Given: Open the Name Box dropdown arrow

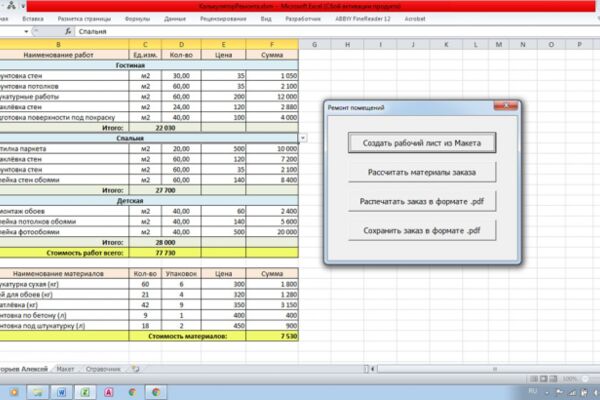Looking at the screenshot, I should pos(26,31).
